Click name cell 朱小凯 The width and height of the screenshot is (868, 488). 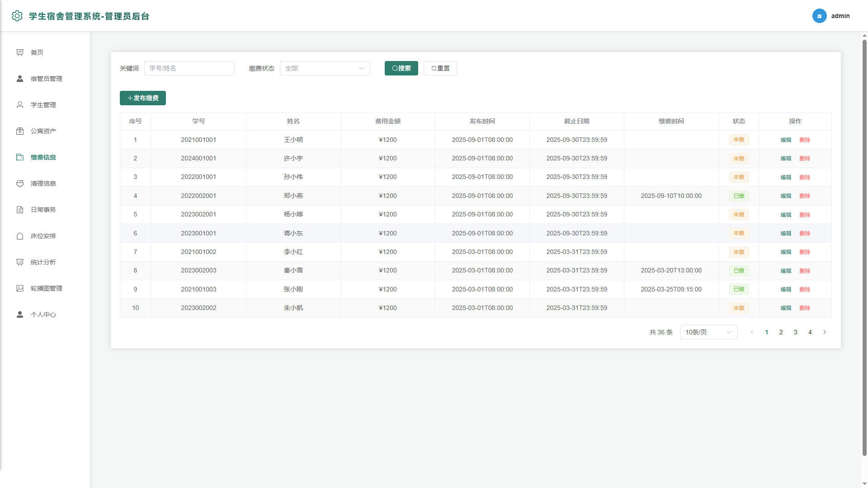[293, 308]
